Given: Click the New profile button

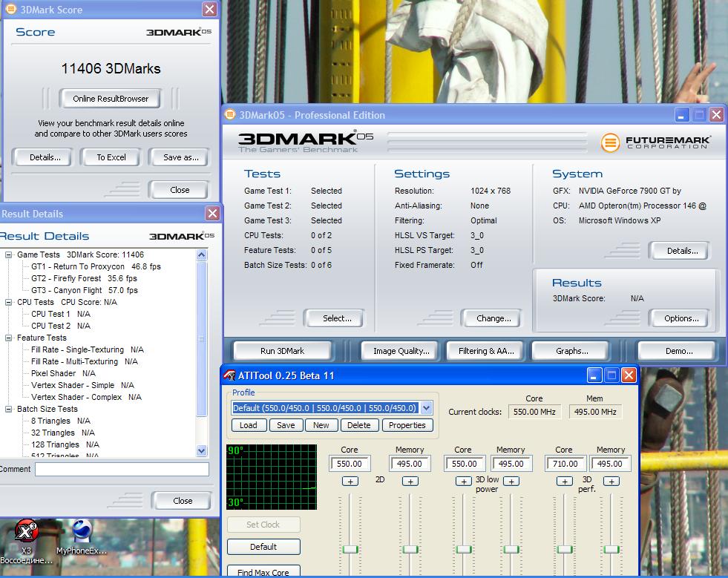Looking at the screenshot, I should click(321, 425).
